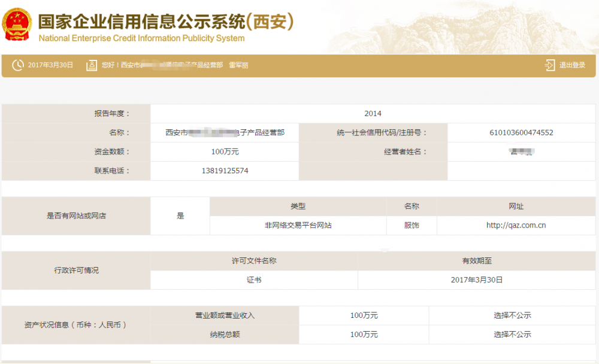Click the 有效期至 date in the permit table
The height and width of the screenshot is (364, 599).
[x=477, y=280]
